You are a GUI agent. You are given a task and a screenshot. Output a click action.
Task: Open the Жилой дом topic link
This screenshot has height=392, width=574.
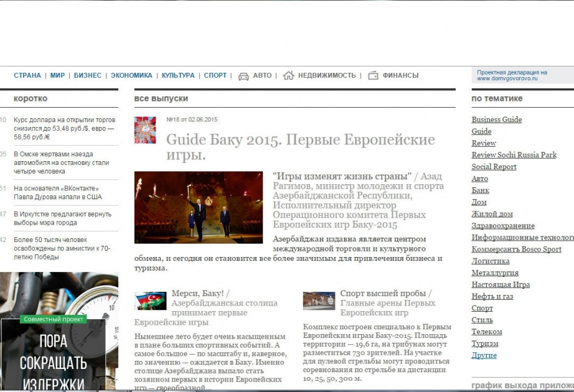[492, 214]
